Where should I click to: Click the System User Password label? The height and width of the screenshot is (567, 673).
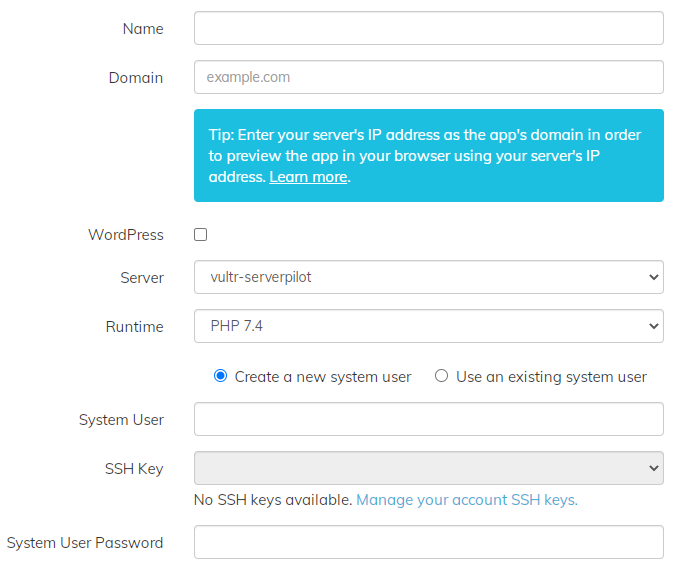pyautogui.click(x=85, y=543)
